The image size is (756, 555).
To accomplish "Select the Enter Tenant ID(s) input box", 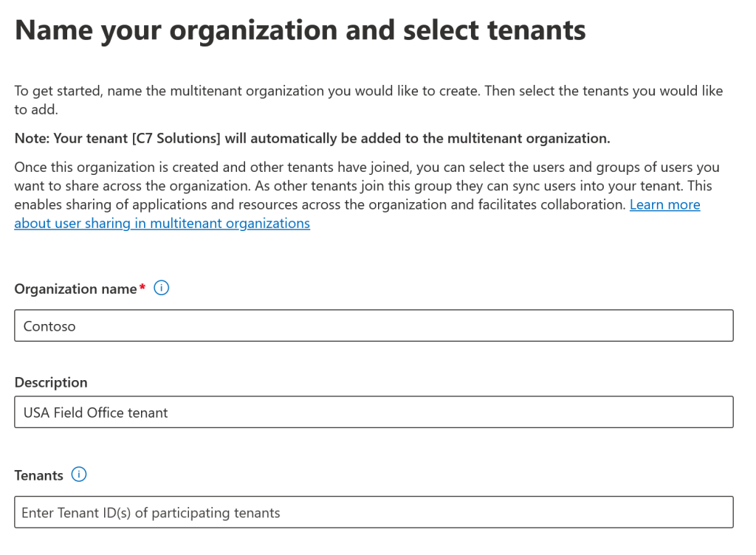I will pyautogui.click(x=374, y=512).
